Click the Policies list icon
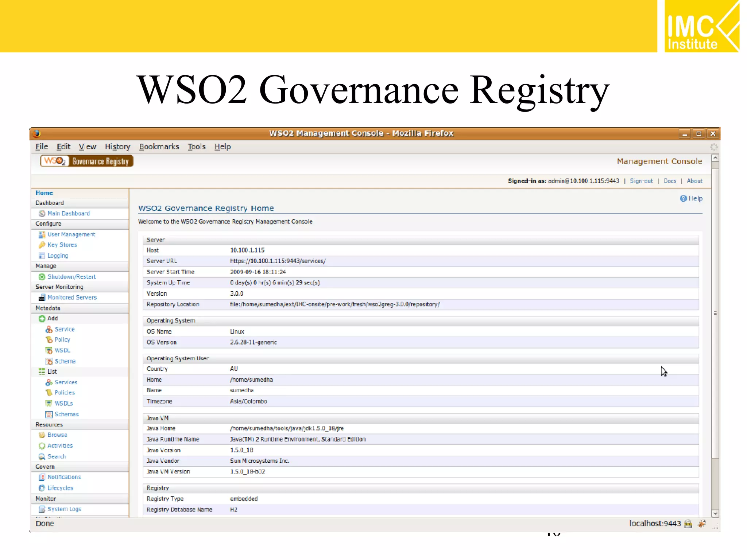Image resolution: width=747 pixels, height=560 pixels. click(x=49, y=393)
